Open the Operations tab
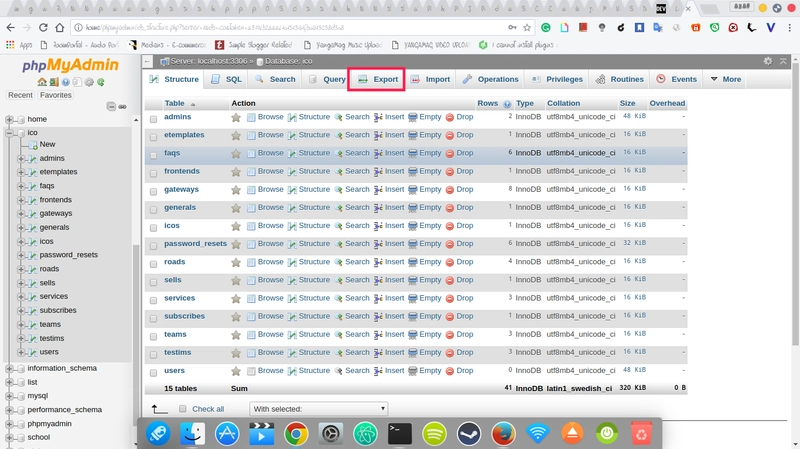The image size is (800, 449). 491,80
